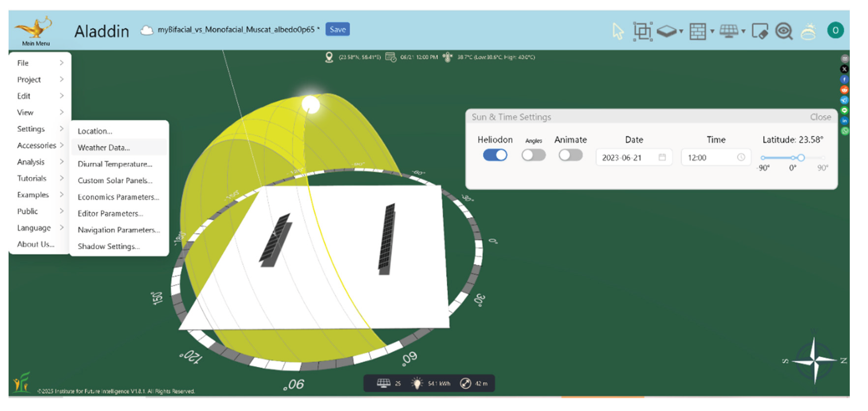Open dropdown arrow next to solar panel tool
This screenshot has height=411, width=868.
tap(743, 31)
